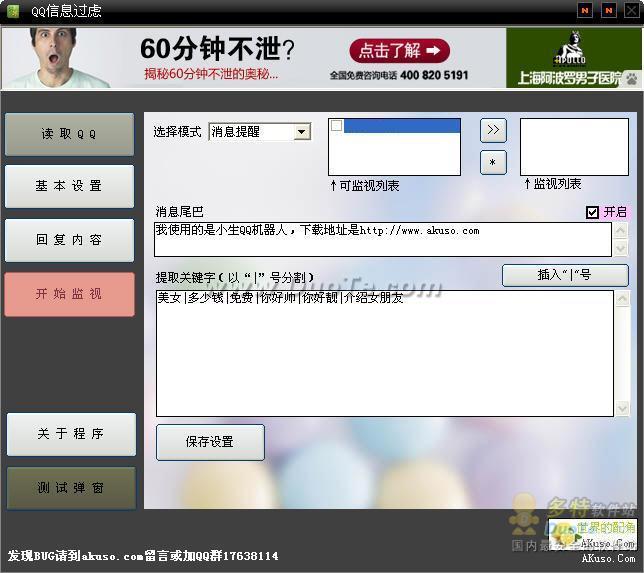Click inside the 监视列表 box
Image resolution: width=644 pixels, height=573 pixels.
[574, 147]
